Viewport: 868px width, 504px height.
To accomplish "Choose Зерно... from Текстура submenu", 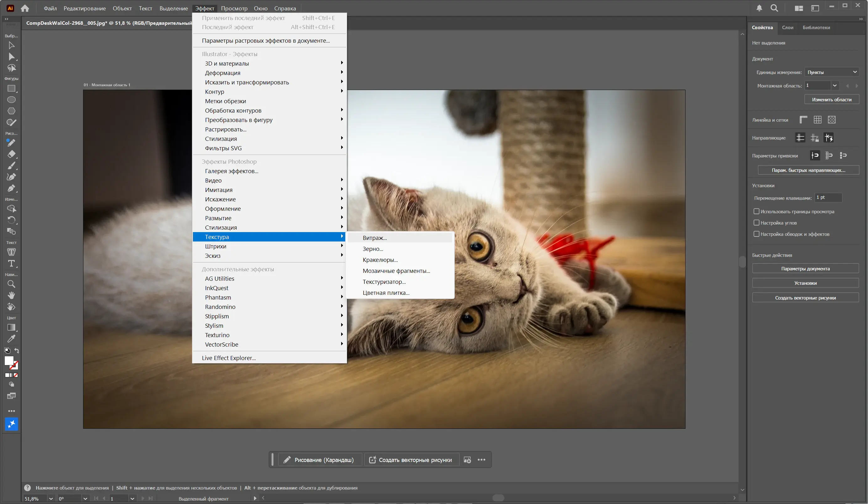I will 373,249.
